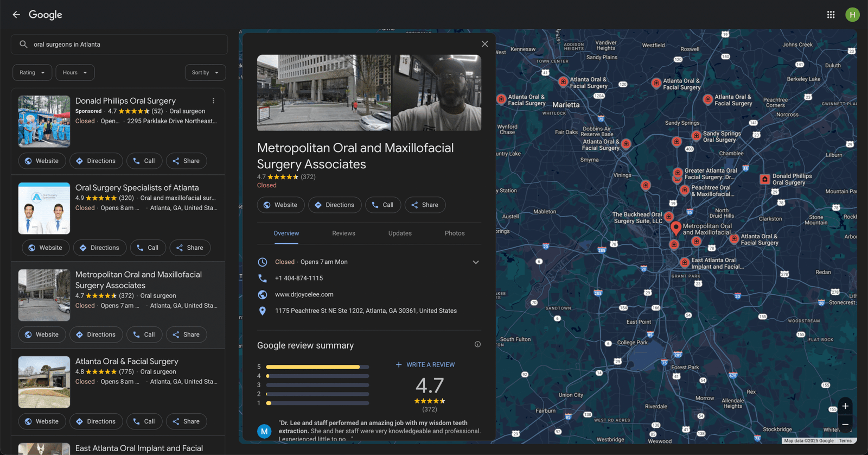868x455 pixels.
Task: Switch to the Photos tab
Action: [455, 233]
